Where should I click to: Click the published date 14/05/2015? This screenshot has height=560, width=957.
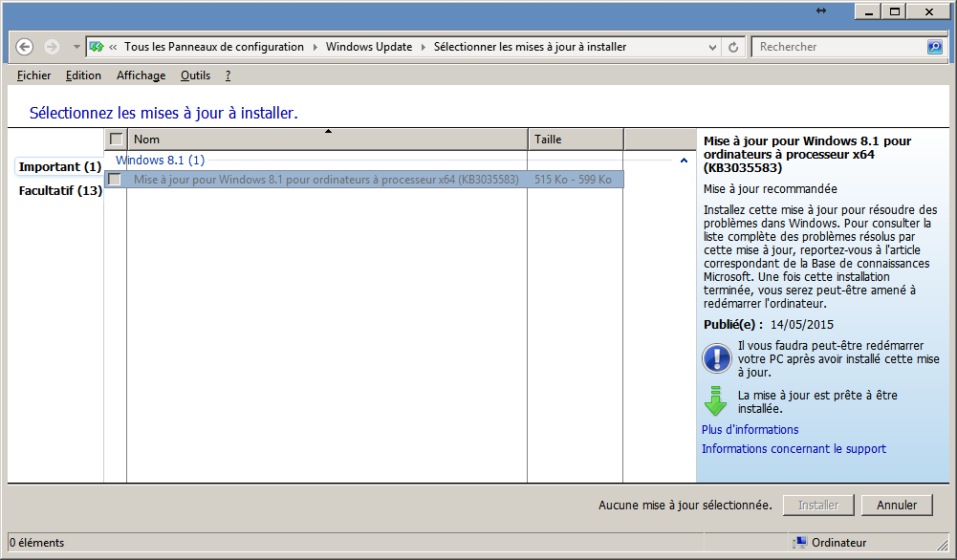(x=801, y=325)
